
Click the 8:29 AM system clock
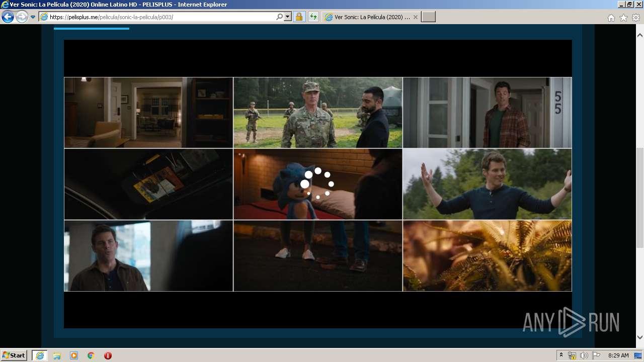618,355
